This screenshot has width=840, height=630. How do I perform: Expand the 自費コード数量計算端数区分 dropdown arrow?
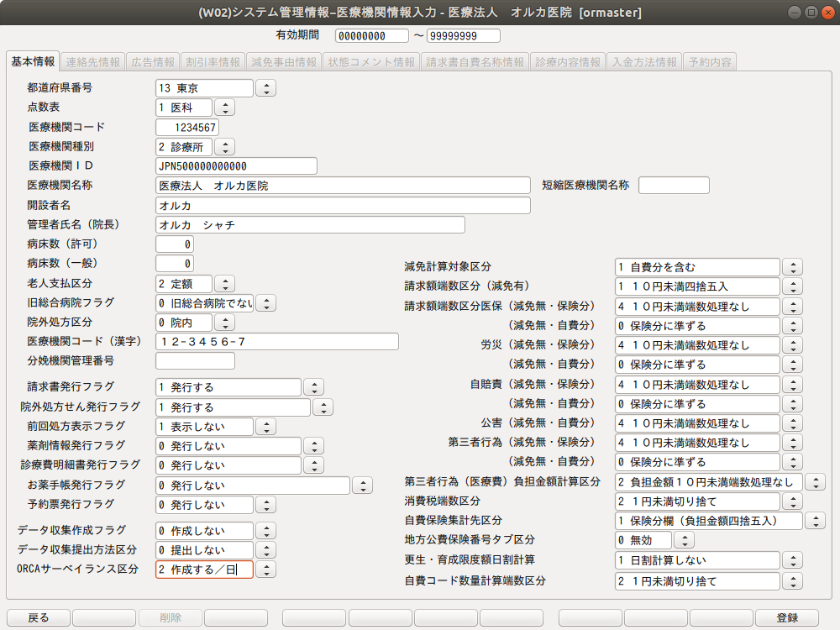tap(793, 580)
